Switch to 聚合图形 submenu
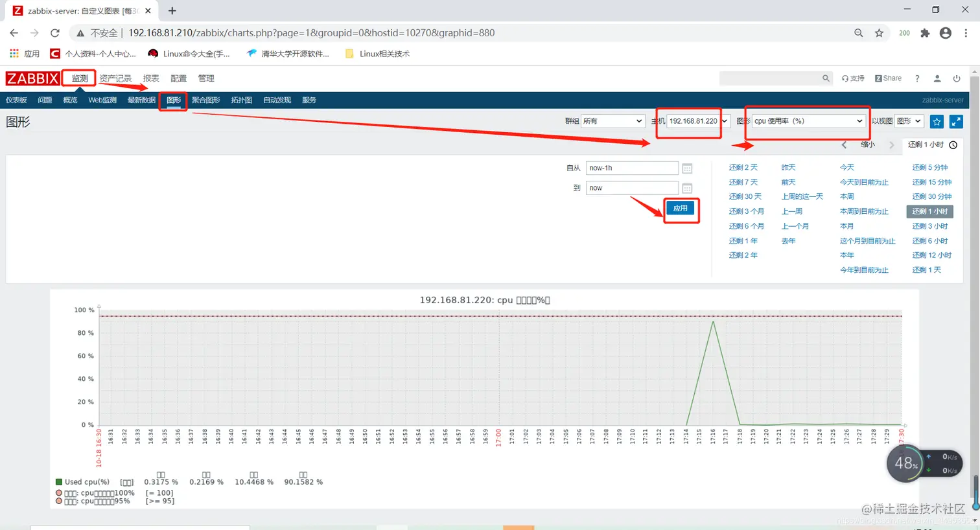Screen dimensions: 980x530 point(206,100)
